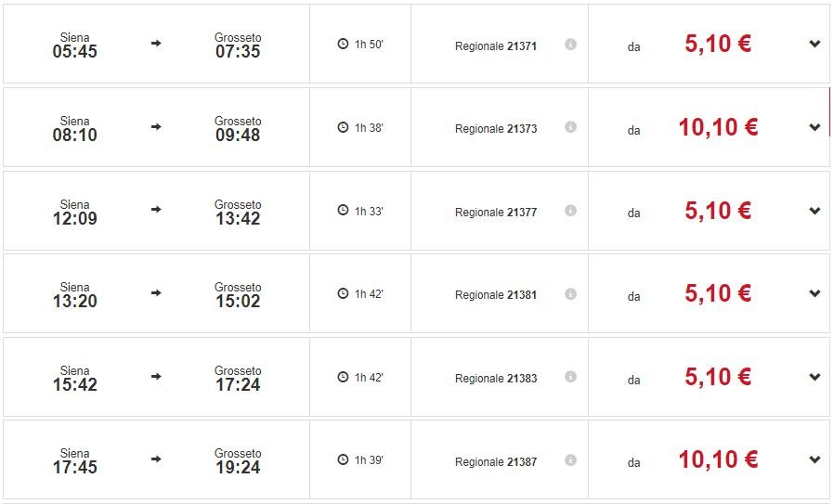Open chevron for the 13:20 departure
Screen dimensions: 834x504
814,293
